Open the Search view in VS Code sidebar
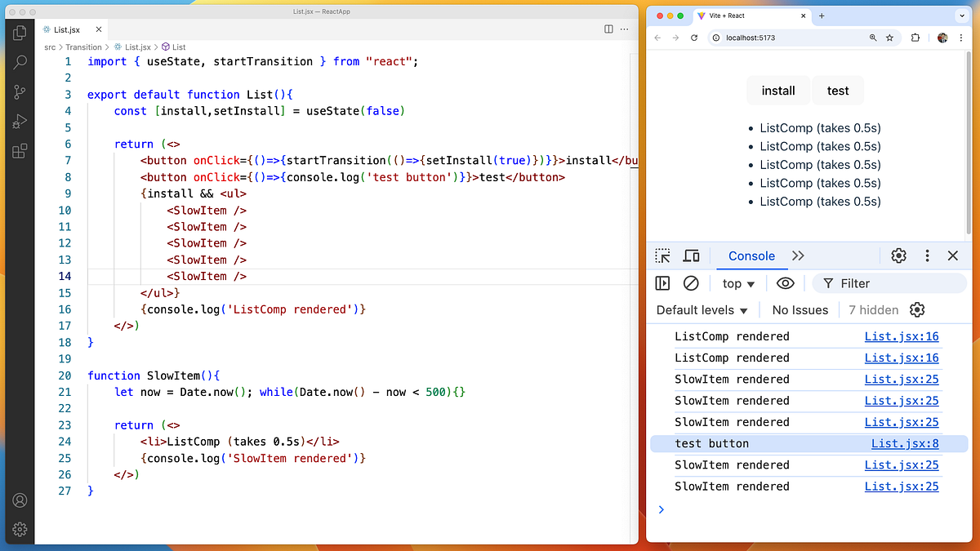The image size is (980, 551). click(19, 62)
